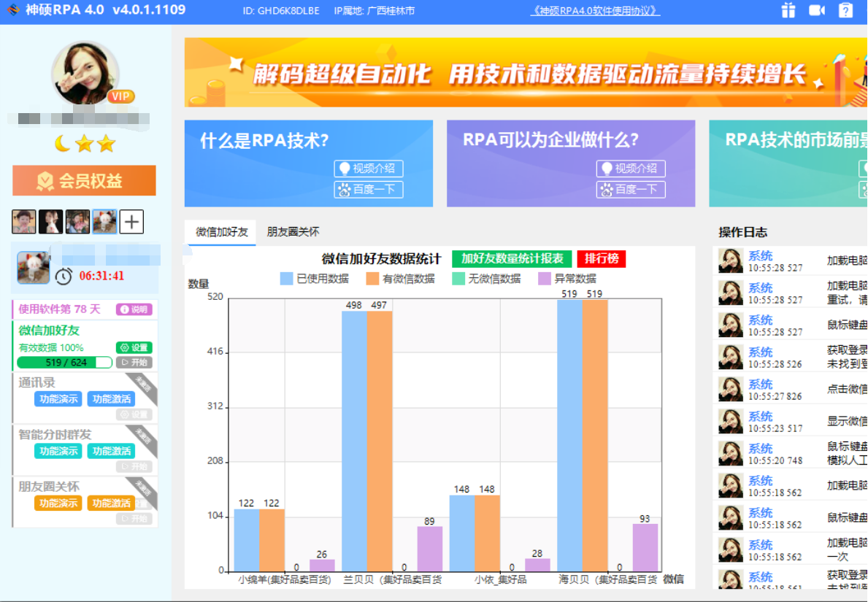This screenshot has width=868, height=602.
Task: Open the help question mark icon
Action: pyautogui.click(x=845, y=10)
